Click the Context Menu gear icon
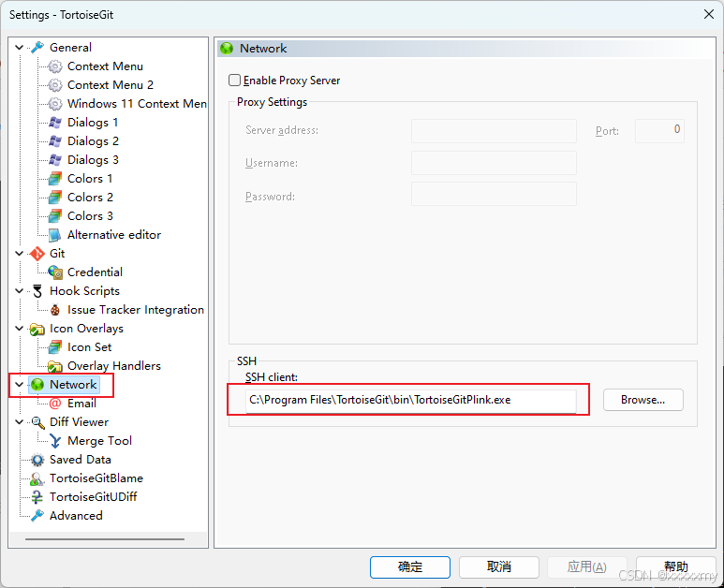 click(x=55, y=66)
